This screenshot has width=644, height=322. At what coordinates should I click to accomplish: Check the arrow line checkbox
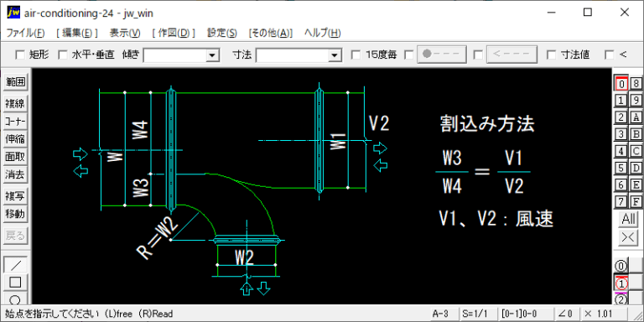(x=478, y=55)
